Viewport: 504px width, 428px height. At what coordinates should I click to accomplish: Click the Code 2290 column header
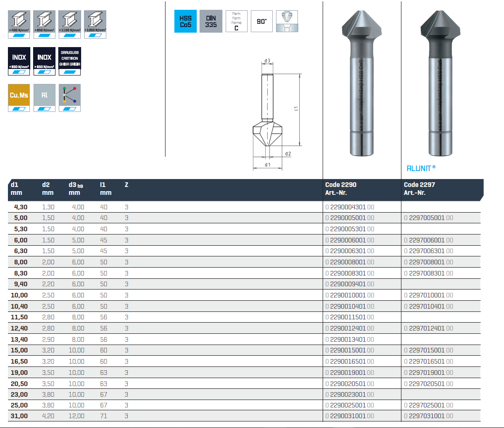341,188
